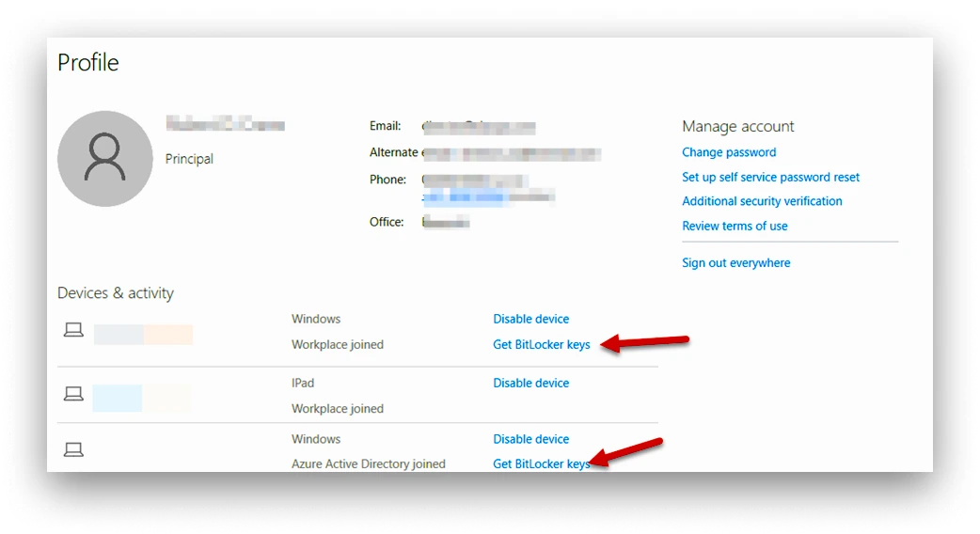
Task: Click the Office: label
Action: [387, 223]
